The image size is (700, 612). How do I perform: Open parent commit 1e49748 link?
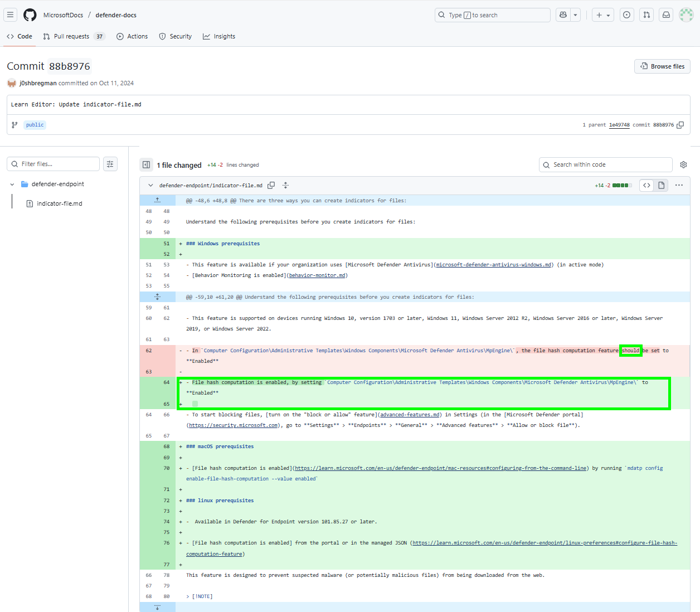point(619,125)
